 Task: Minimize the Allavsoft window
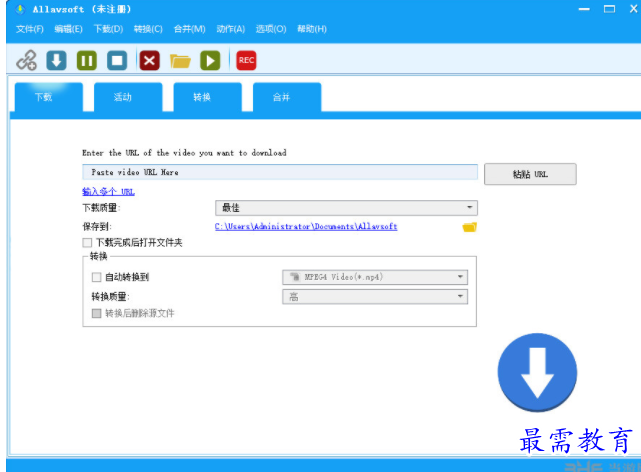pos(584,9)
